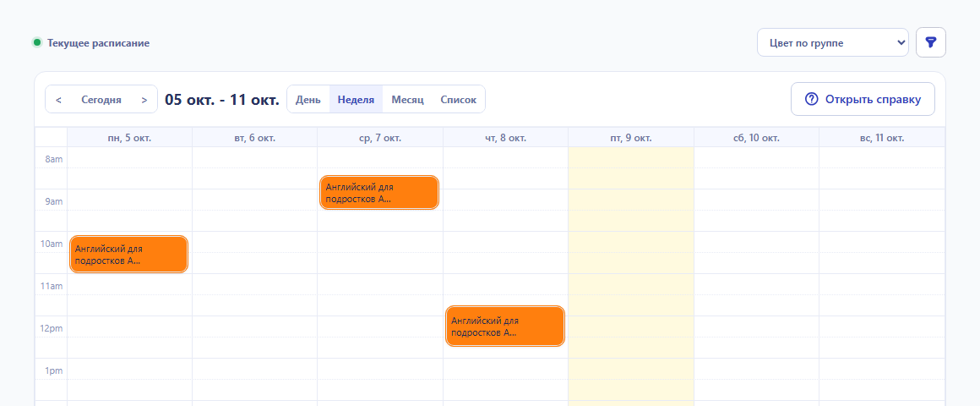Click the '8am' time label
The image size is (980, 406).
tap(54, 160)
